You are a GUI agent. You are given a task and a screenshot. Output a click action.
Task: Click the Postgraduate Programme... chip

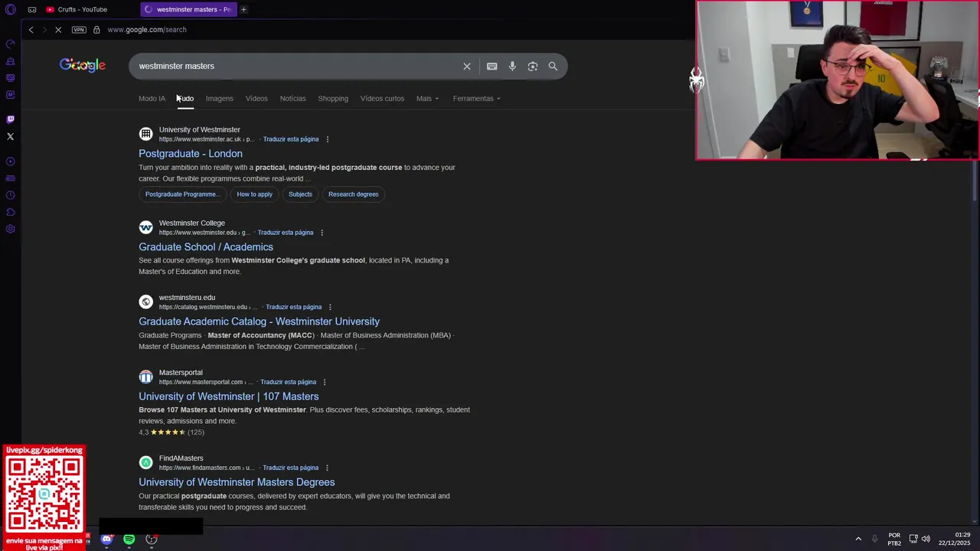click(181, 194)
